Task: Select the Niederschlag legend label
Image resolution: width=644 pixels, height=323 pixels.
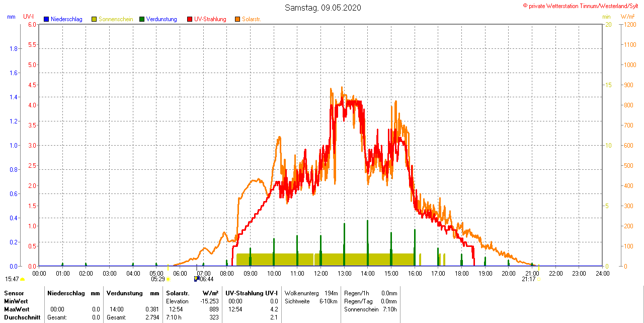Action: click(66, 19)
